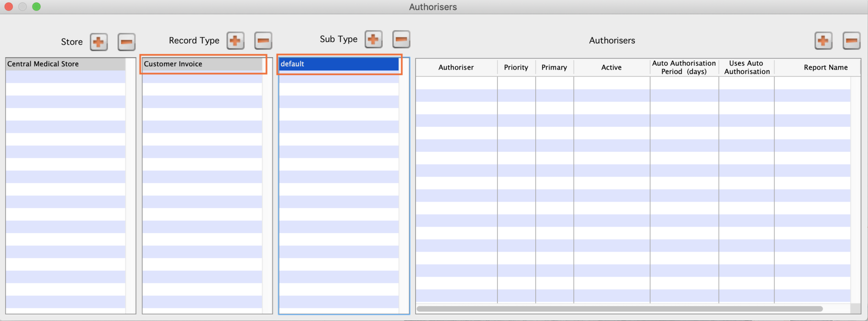Viewport: 868px width, 321px height.
Task: Select the default sub type row
Action: (339, 64)
